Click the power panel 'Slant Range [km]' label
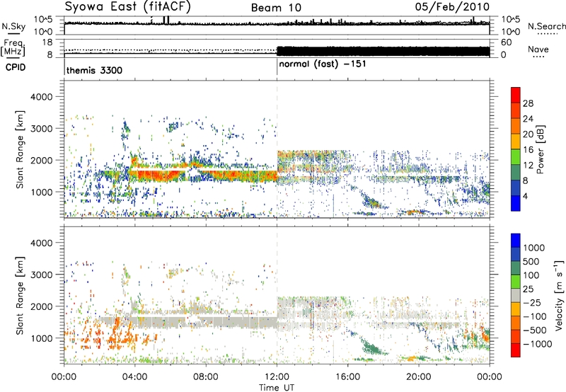This screenshot has height=392, width=566. tap(20, 149)
